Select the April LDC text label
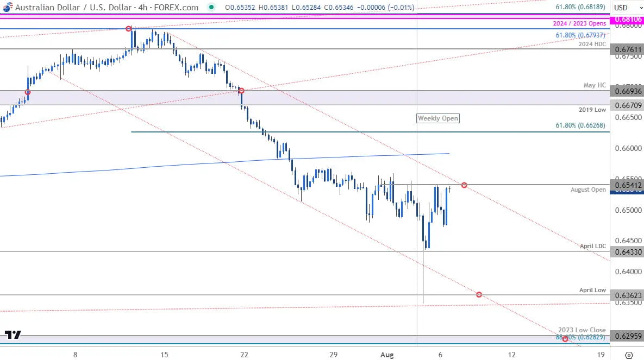This screenshot has width=644, height=360. 593,246
